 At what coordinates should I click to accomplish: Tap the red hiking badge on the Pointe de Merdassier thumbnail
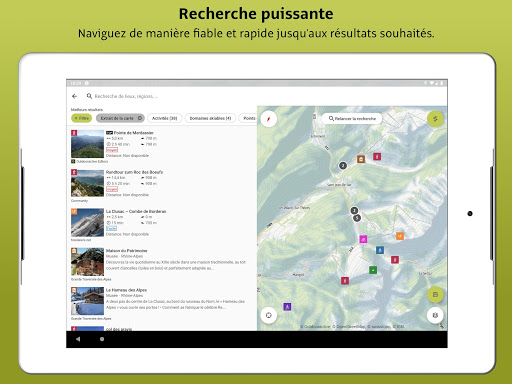(74, 133)
